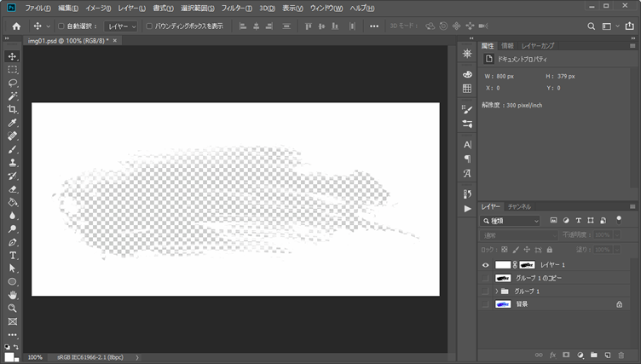Open workspace switcher dropdown arrow
The height and width of the screenshot is (364, 641).
618,26
